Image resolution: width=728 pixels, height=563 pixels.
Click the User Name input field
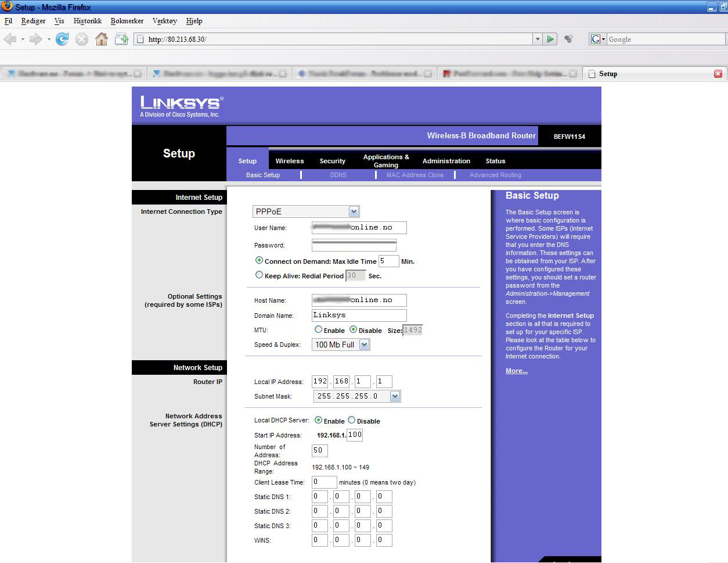[x=359, y=227]
